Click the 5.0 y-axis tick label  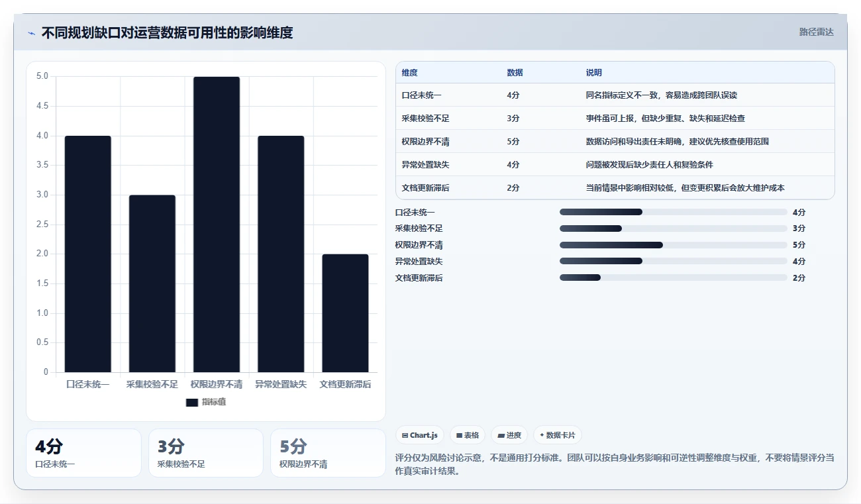point(42,76)
